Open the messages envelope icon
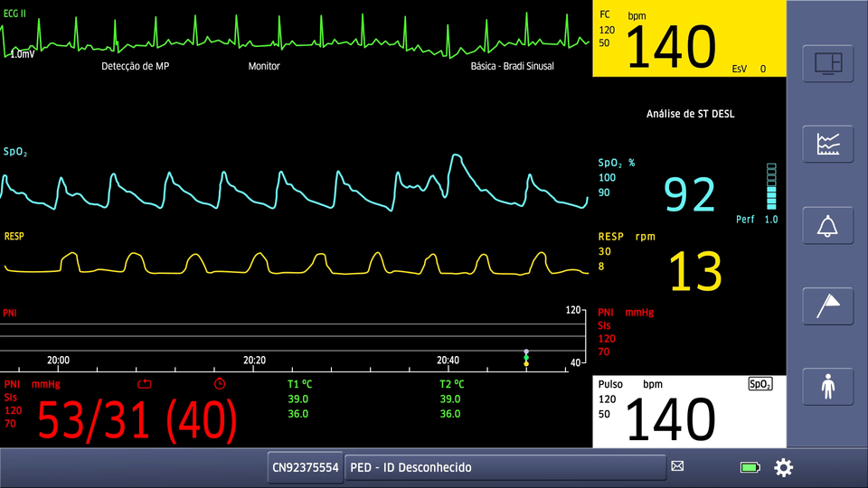868x488 pixels. coord(677,466)
